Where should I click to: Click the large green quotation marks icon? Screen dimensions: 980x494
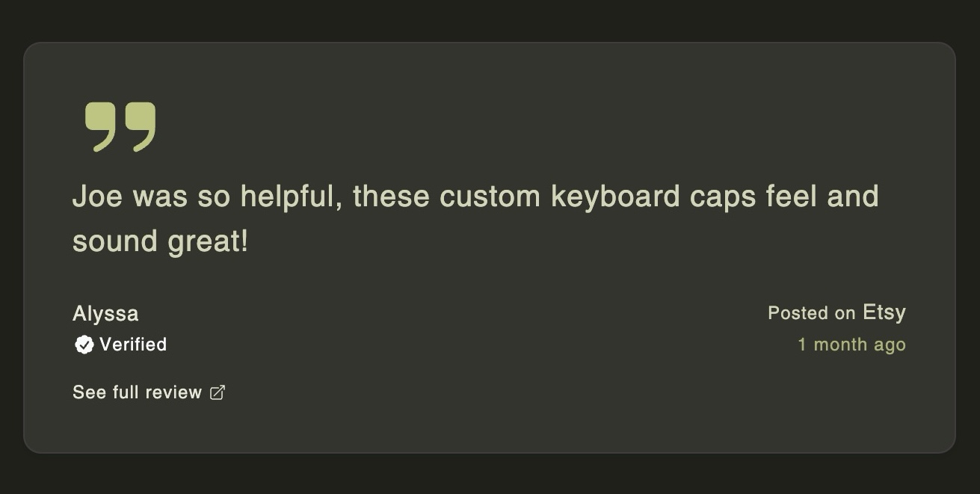(120, 127)
